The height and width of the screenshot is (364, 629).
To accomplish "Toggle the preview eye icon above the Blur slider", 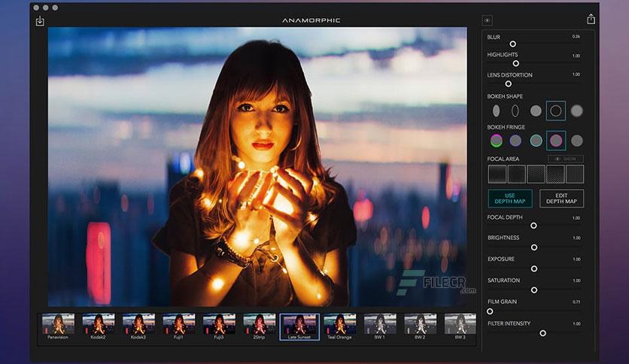I will point(487,20).
